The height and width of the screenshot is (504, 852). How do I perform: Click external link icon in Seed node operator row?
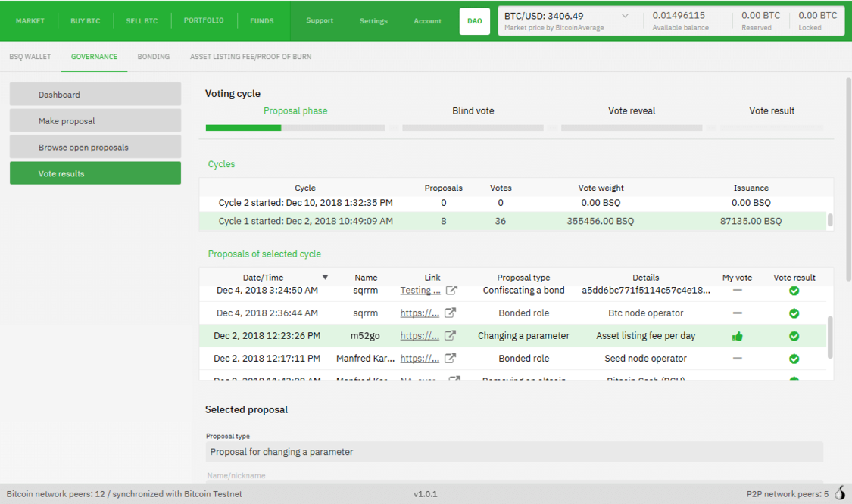pos(450,358)
